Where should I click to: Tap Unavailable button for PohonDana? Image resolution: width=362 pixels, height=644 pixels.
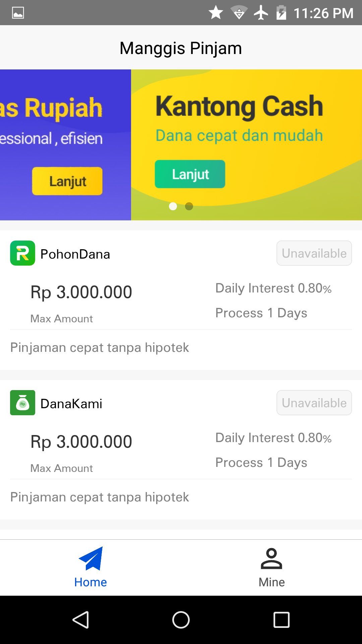[314, 253]
